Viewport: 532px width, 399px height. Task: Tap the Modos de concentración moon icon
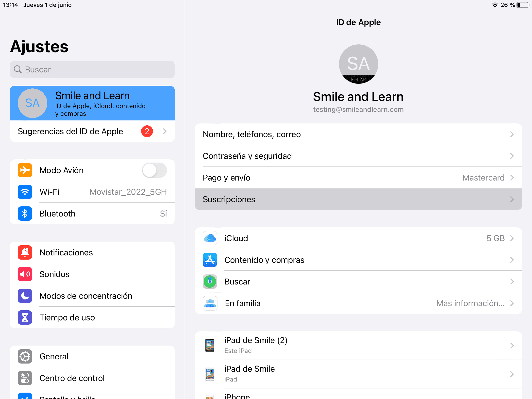point(25,296)
